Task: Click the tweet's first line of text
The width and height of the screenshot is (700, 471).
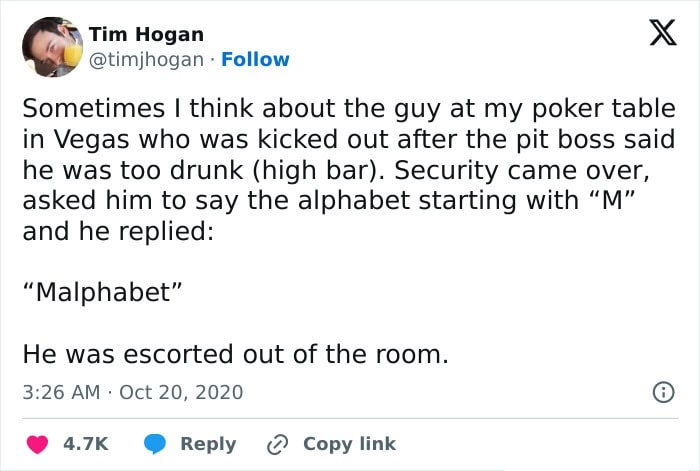Action: (349, 109)
